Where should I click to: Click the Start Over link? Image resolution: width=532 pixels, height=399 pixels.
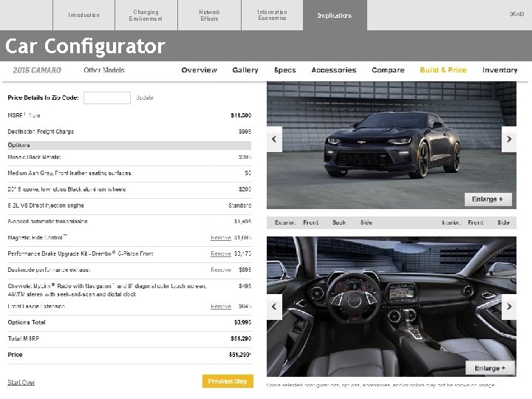[x=21, y=383]
